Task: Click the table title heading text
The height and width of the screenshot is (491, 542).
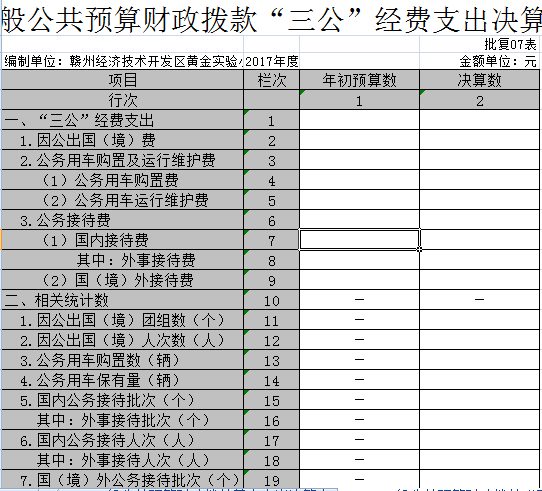Action: tap(271, 19)
